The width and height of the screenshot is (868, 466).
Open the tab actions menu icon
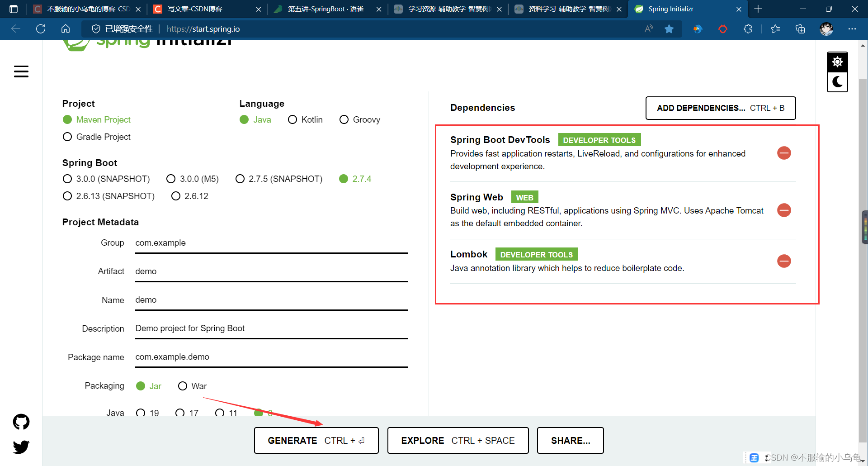pyautogui.click(x=14, y=9)
